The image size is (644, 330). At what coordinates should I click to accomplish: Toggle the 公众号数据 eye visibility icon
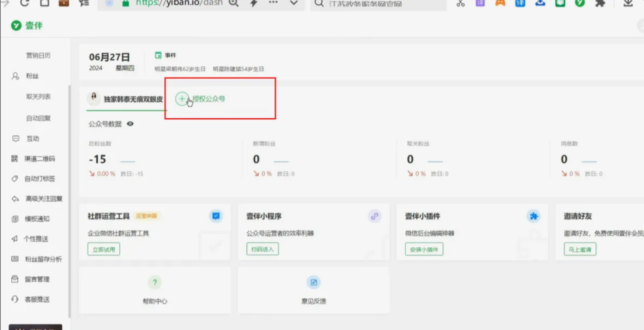click(130, 124)
